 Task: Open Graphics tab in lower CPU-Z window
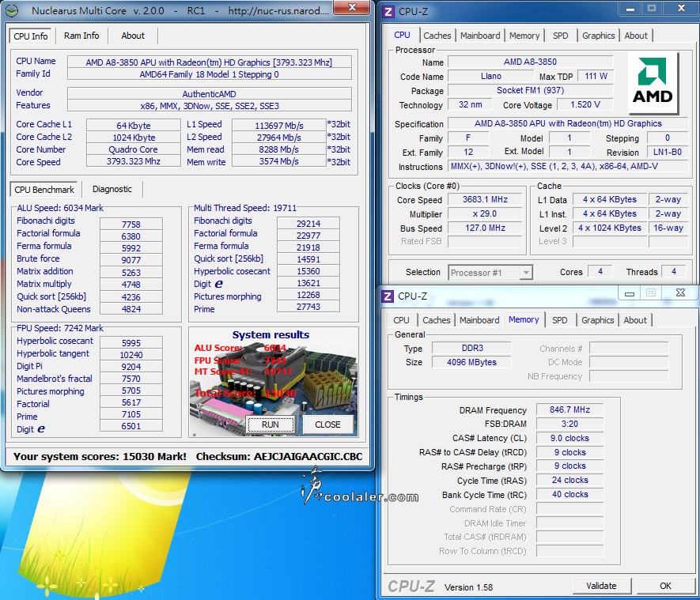point(597,320)
